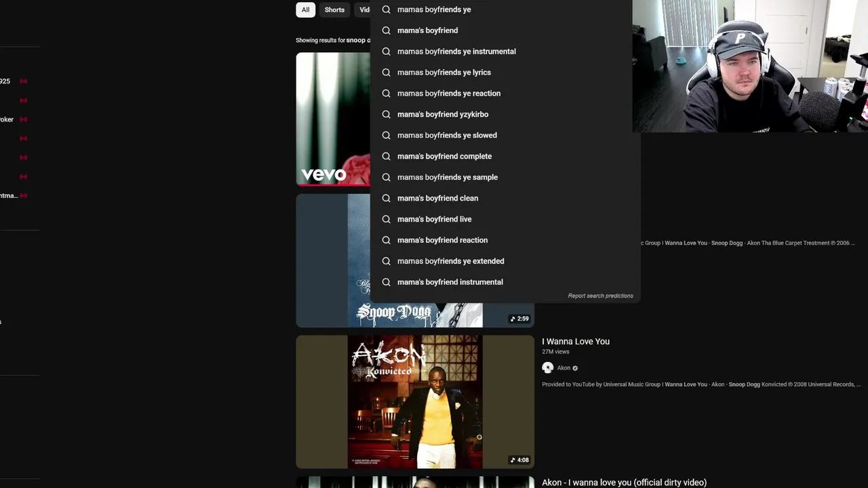Select the "Shorts" filter chip
Image resolution: width=868 pixels, height=488 pixels.
[334, 9]
